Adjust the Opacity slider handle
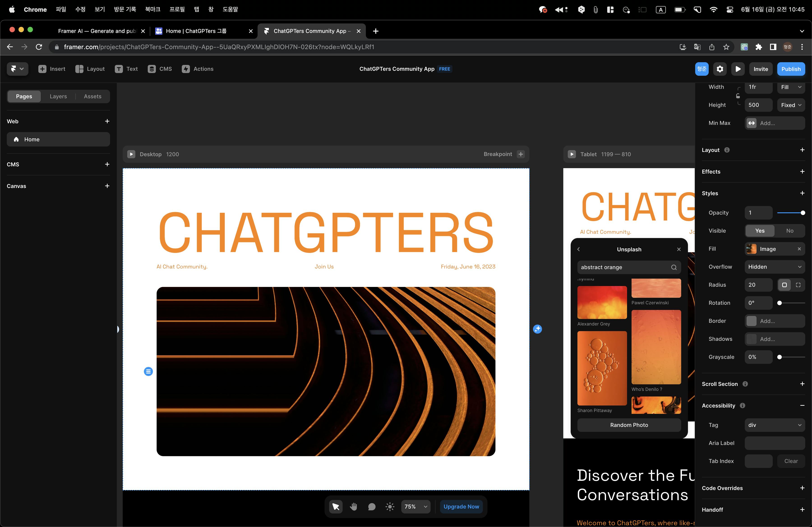The height and width of the screenshot is (527, 812). 803,213
